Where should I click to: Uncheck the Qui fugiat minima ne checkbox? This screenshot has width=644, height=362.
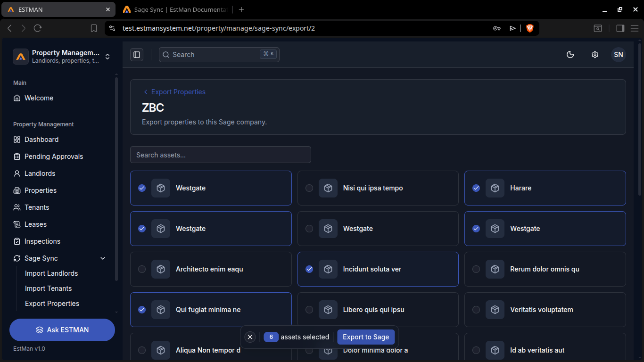pos(142,310)
